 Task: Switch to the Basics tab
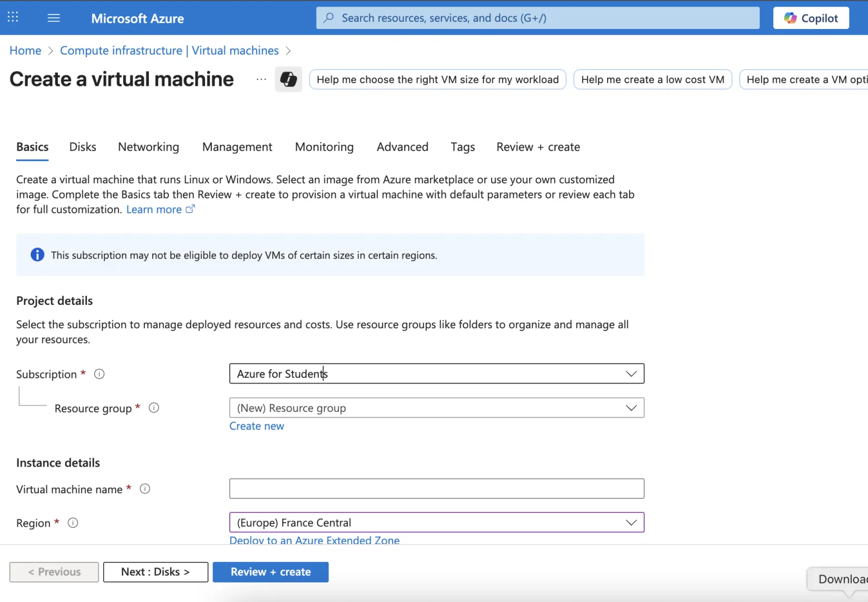[32, 147]
